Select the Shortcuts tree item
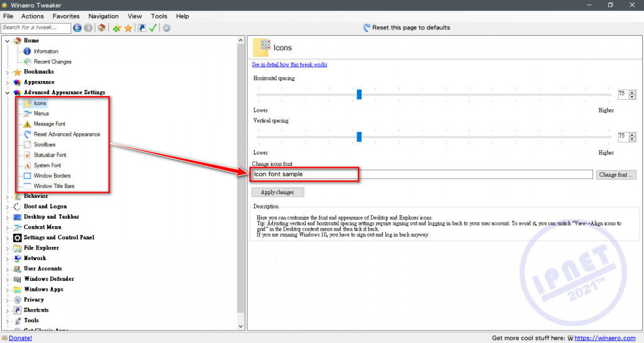Image resolution: width=644 pixels, height=343 pixels. pyautogui.click(x=36, y=310)
